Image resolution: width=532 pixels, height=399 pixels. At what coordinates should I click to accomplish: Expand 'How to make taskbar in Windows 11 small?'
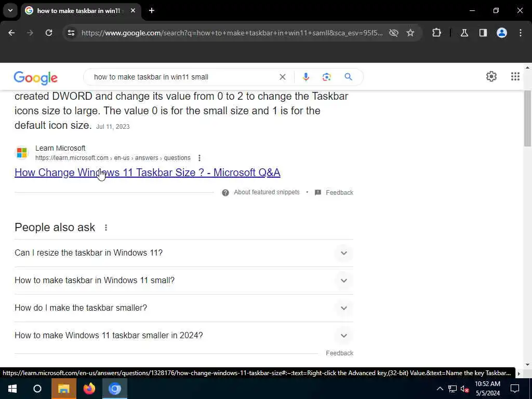tap(344, 281)
